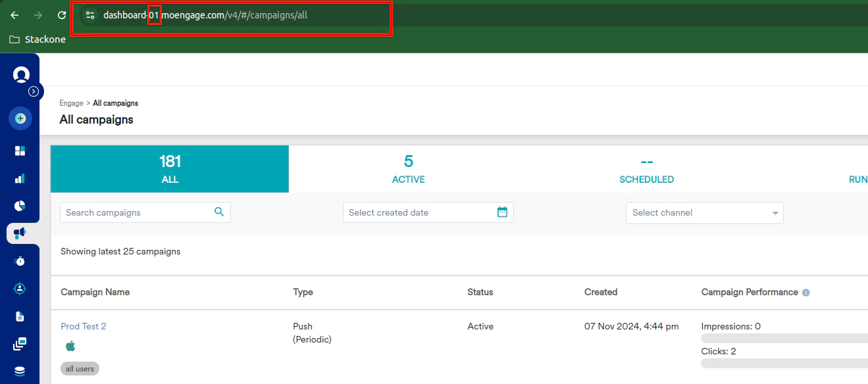Open the calendar icon for created date
The image size is (868, 384).
click(502, 212)
